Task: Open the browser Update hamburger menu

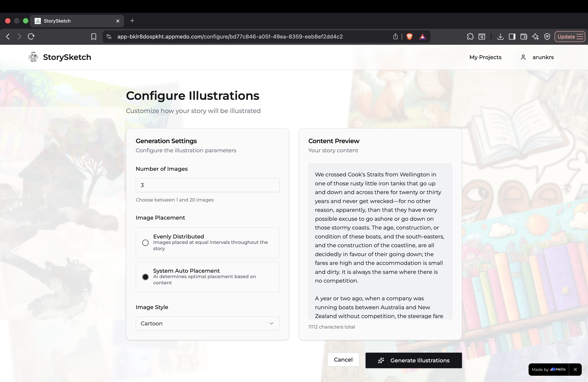Action: 570,37
